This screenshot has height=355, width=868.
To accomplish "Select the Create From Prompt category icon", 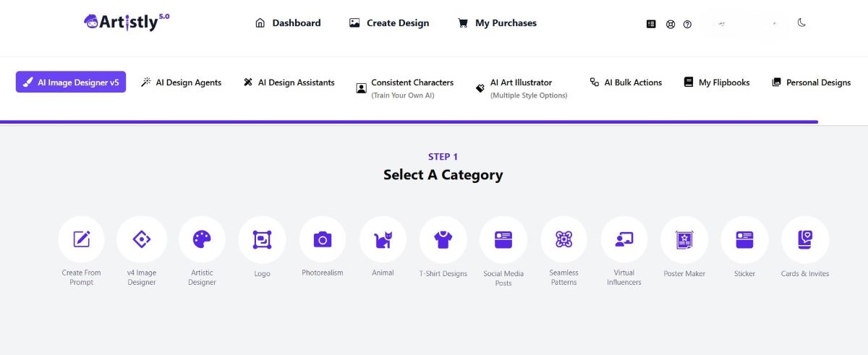I will [x=82, y=239].
